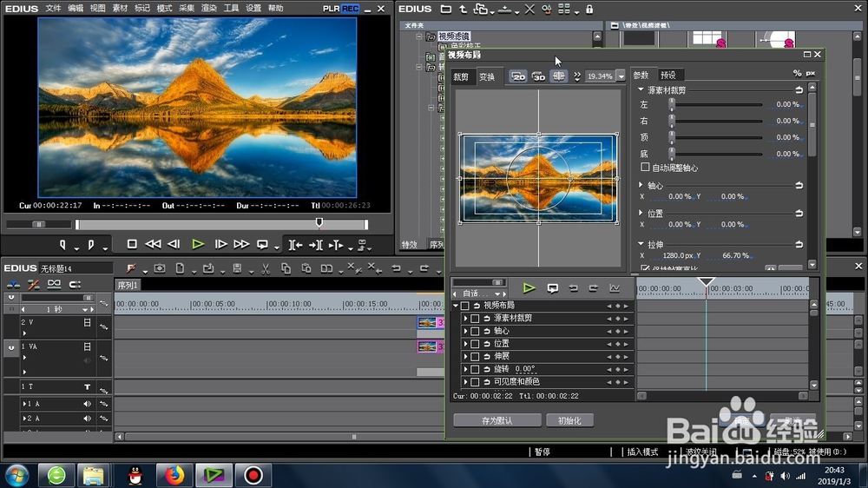
Task: Enable the 可见度和颜色 keyframe checkbox
Action: (475, 382)
